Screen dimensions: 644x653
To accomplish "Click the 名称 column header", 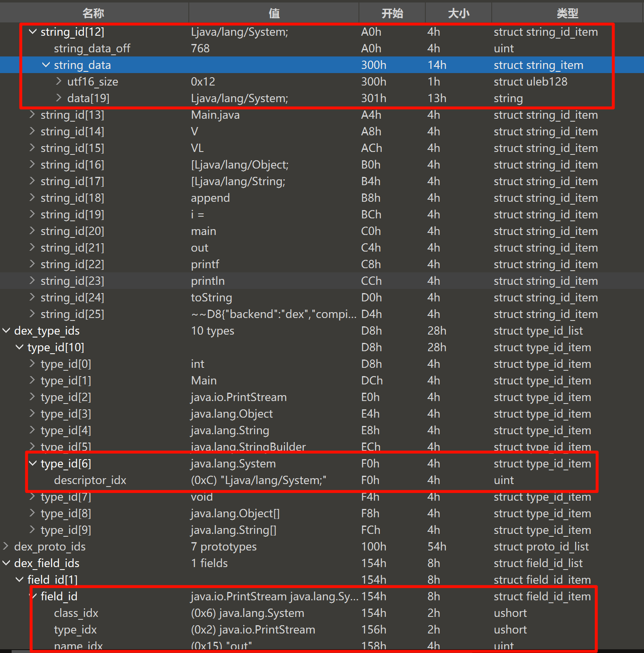I will click(93, 13).
